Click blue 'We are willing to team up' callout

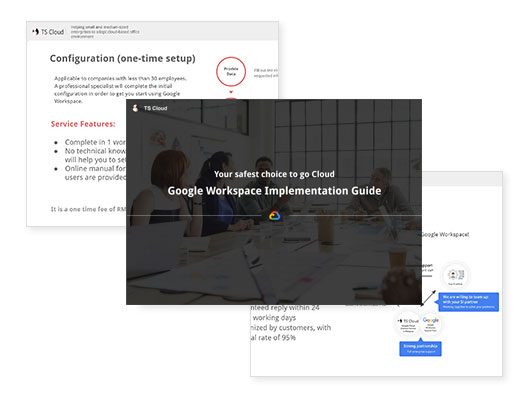coord(468,302)
